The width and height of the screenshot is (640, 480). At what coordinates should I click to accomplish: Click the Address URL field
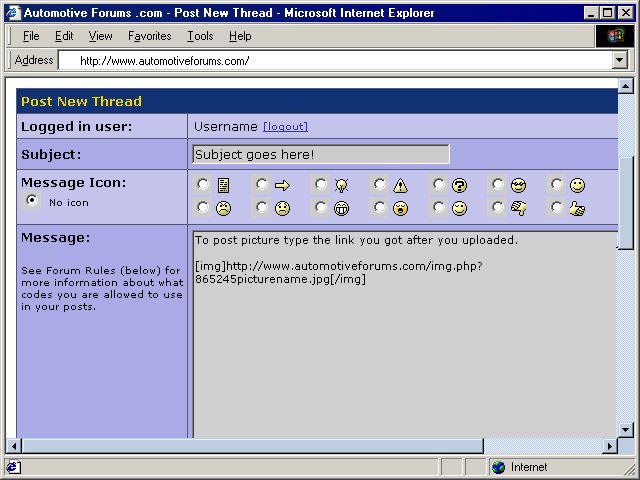335,60
